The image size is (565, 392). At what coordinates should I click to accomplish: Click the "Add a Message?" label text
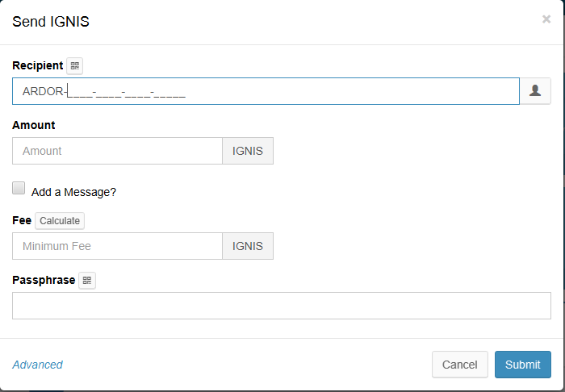[x=73, y=192]
